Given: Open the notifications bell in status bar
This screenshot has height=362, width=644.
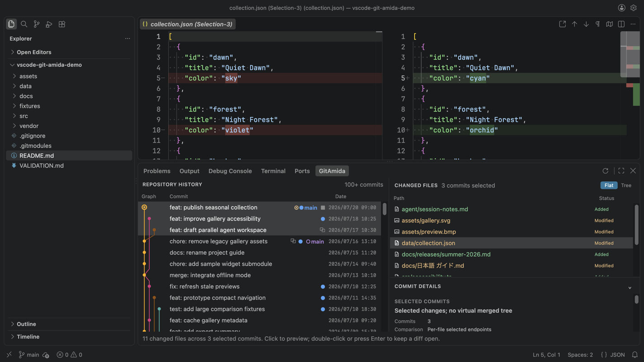Looking at the screenshot, I should point(635,355).
